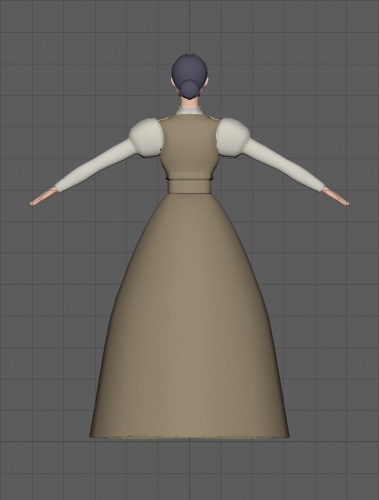Click the yellow trim on left shoulder
Image resolution: width=379 pixels, height=500 pixels.
pyautogui.click(x=164, y=118)
